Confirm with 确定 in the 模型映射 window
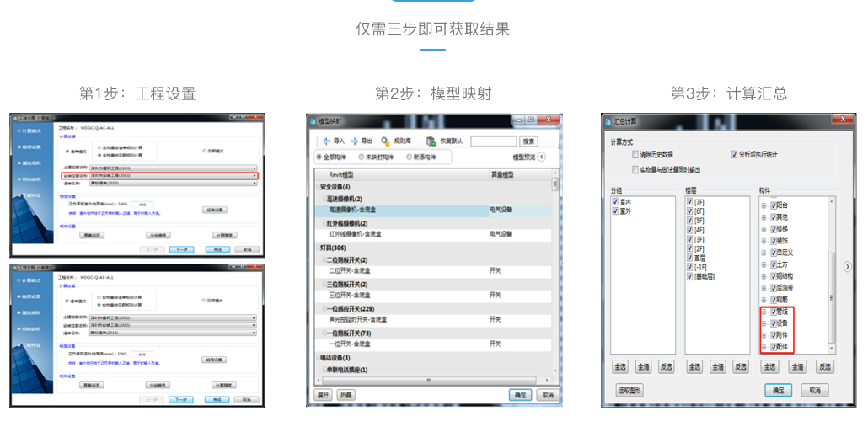The height and width of the screenshot is (432, 868). pos(520,395)
